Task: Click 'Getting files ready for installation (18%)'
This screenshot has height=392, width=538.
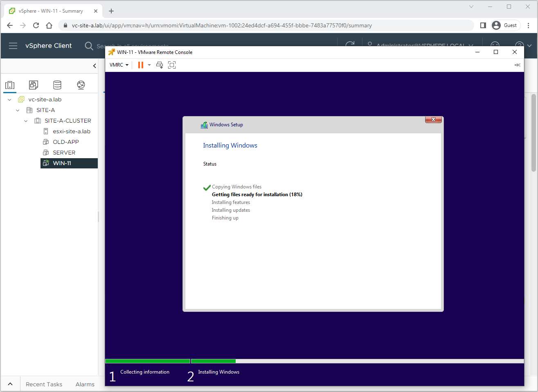Action: pos(257,195)
